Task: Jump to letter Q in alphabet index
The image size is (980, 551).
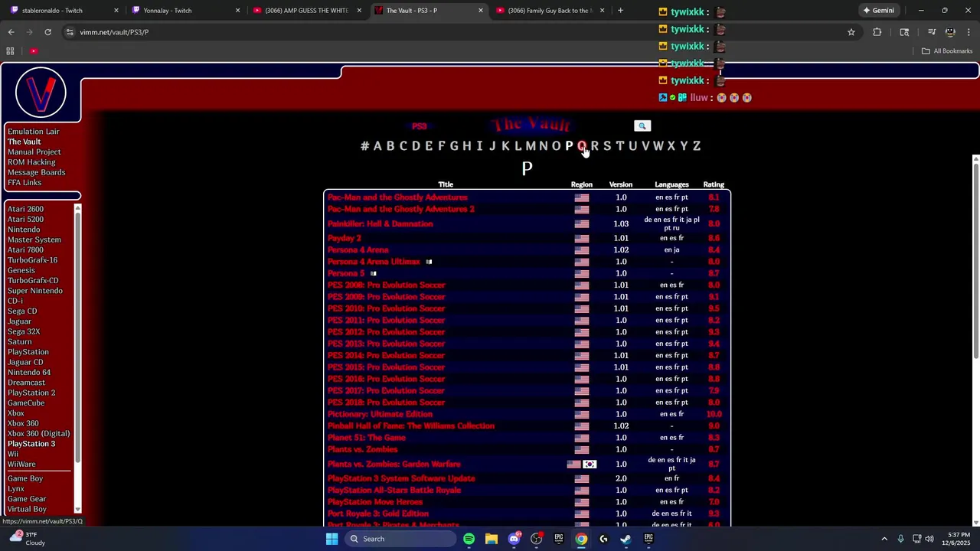Action: coord(581,146)
